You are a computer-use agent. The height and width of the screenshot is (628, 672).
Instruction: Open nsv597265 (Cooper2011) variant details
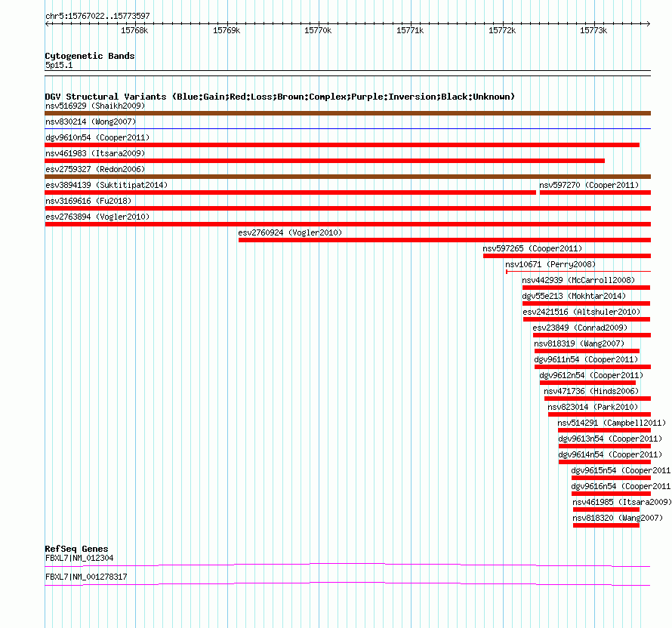click(532, 248)
